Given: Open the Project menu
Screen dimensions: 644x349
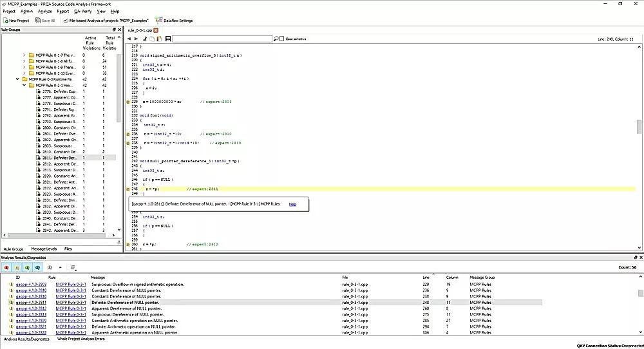Looking at the screenshot, I should click(x=9, y=11).
